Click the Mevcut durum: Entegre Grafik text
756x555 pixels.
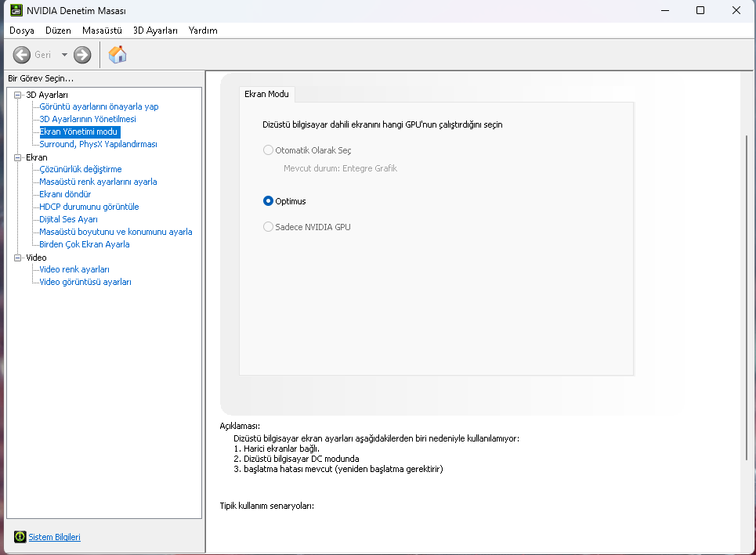tap(340, 168)
